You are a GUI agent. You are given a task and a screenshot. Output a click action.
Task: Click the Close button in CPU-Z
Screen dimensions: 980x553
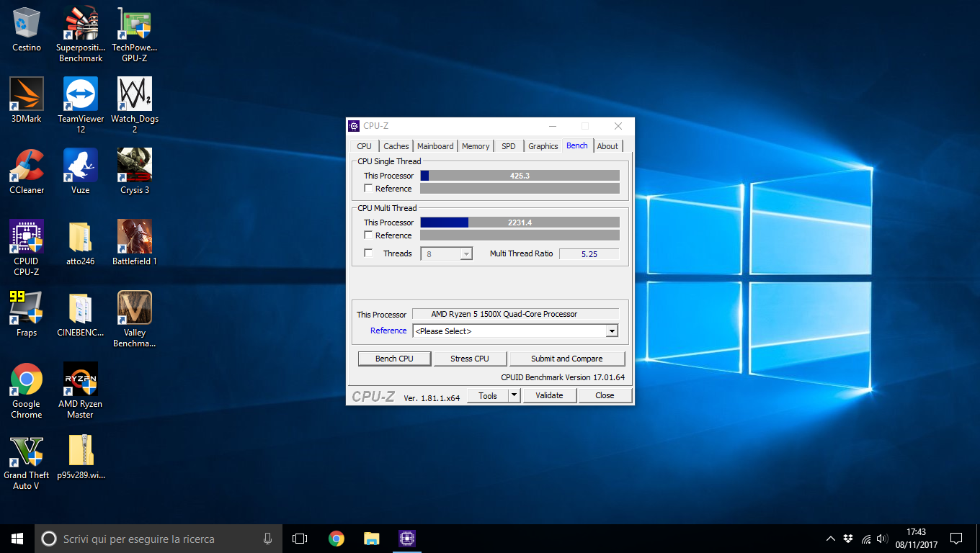605,395
